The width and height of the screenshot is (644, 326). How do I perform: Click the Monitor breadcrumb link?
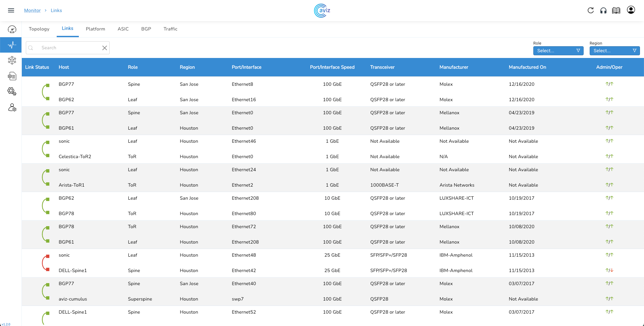coord(32,10)
